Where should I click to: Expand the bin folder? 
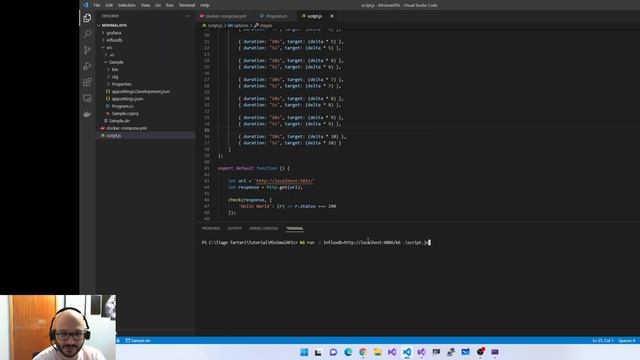tap(145, 69)
